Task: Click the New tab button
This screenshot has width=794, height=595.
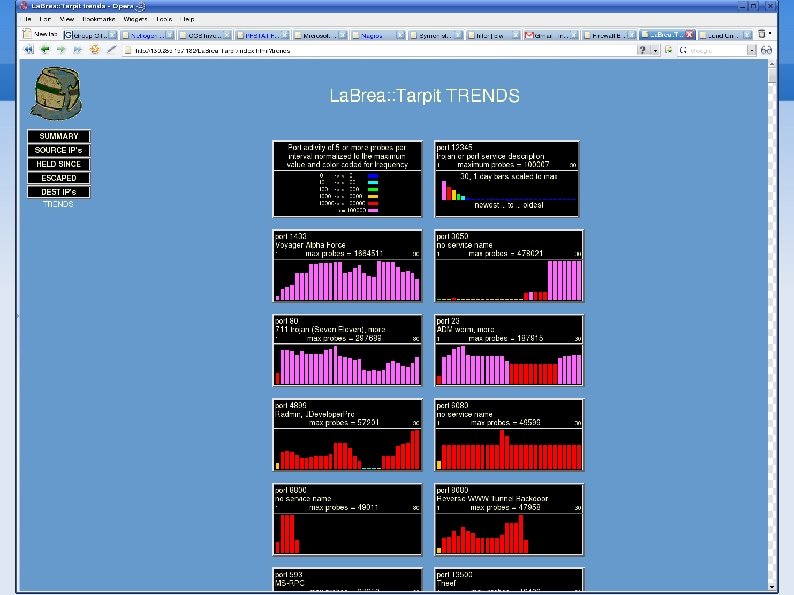Action: click(42, 34)
